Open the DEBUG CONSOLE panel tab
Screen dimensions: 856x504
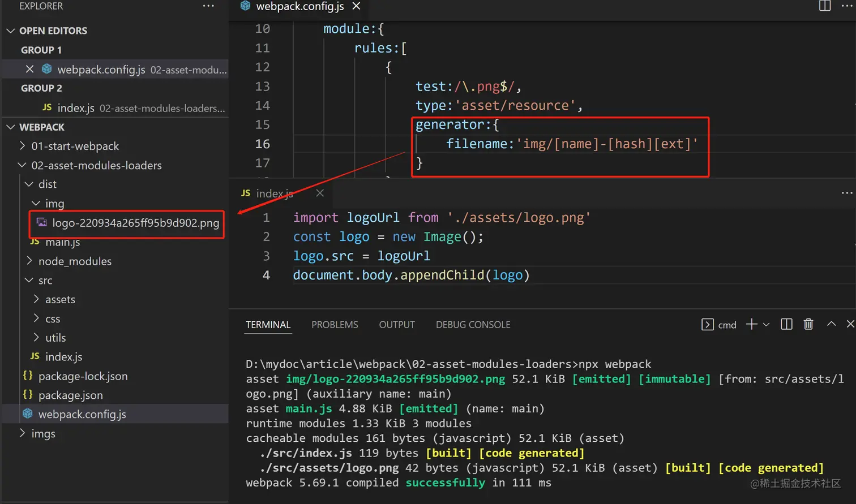(473, 325)
